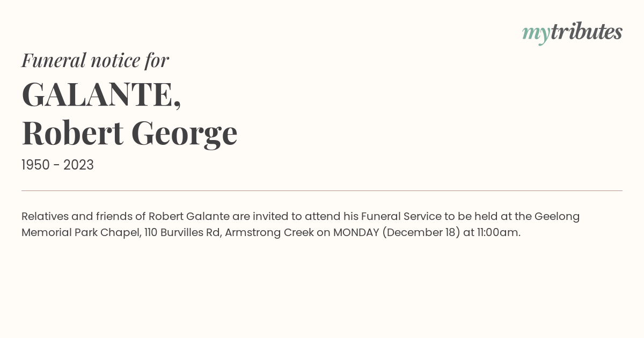Click the green "my" in the logo
The image size is (644, 338).
pyautogui.click(x=536, y=35)
